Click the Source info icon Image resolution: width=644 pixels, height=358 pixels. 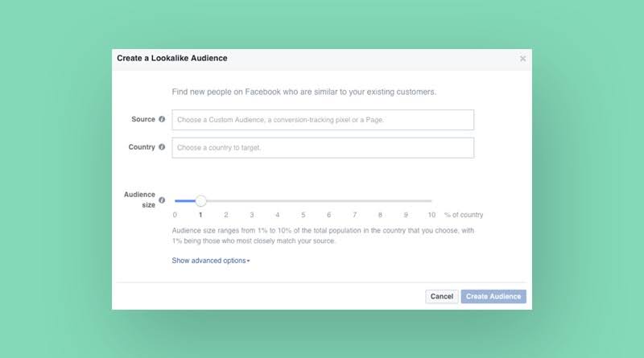coord(162,119)
